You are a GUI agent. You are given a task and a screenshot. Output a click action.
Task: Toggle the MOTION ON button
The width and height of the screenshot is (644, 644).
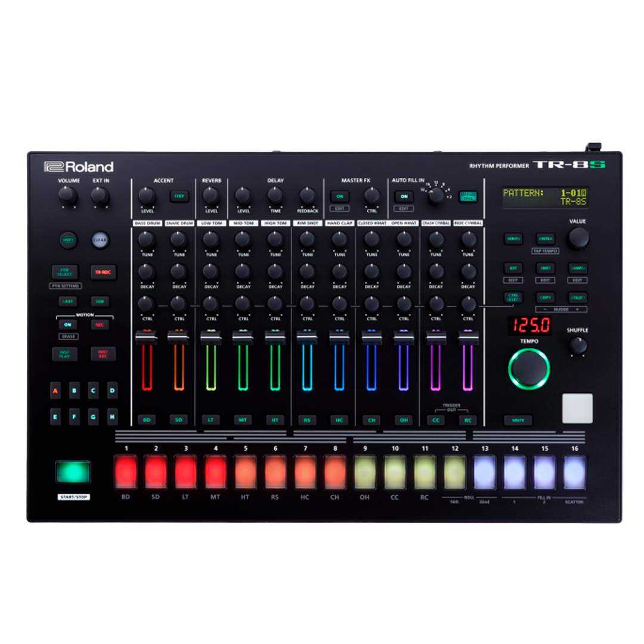point(68,324)
